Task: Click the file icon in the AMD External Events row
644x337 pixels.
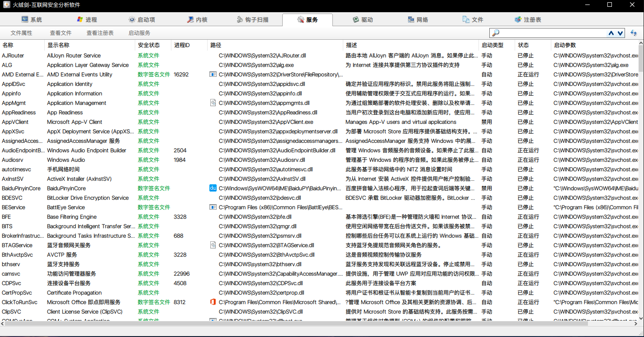Action: (213, 75)
